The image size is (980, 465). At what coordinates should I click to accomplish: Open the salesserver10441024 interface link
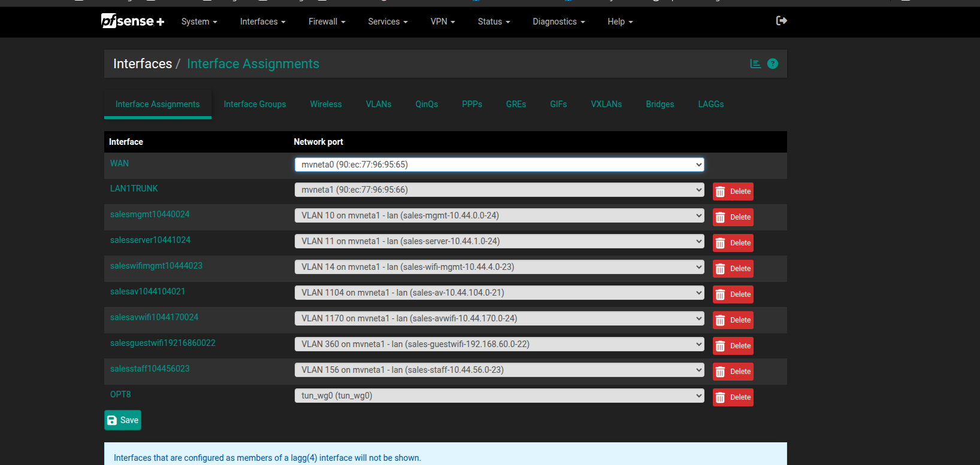(150, 240)
